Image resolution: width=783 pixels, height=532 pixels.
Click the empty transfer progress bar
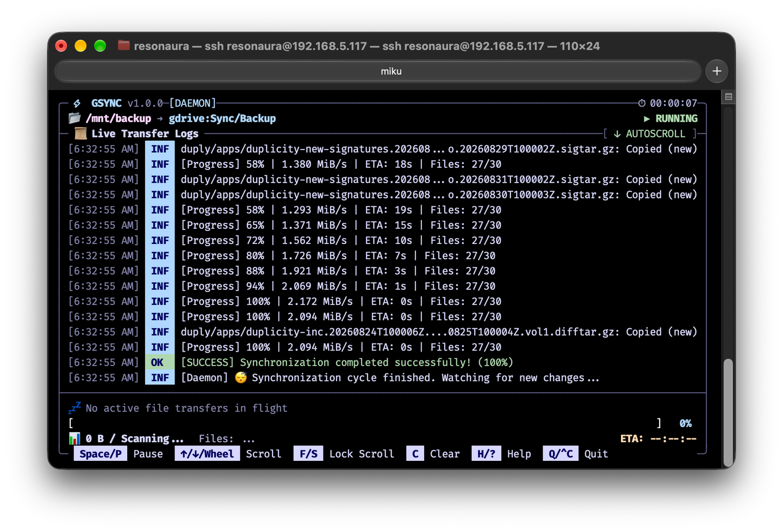pyautogui.click(x=365, y=423)
